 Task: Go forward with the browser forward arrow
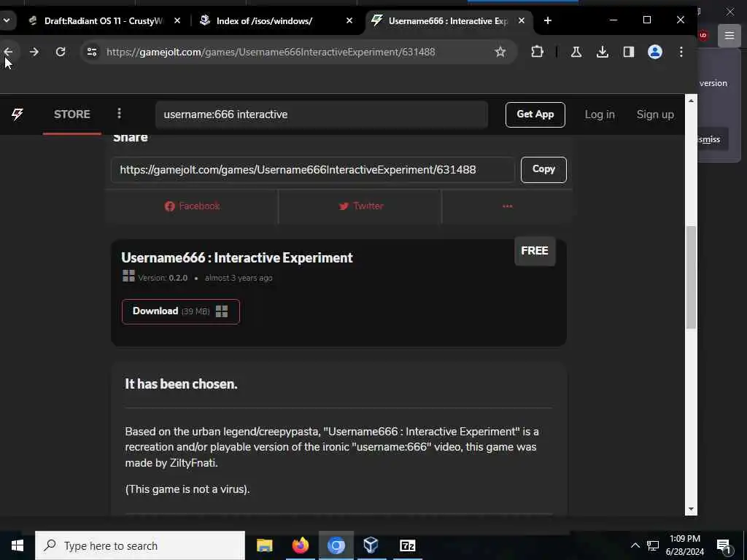click(34, 52)
